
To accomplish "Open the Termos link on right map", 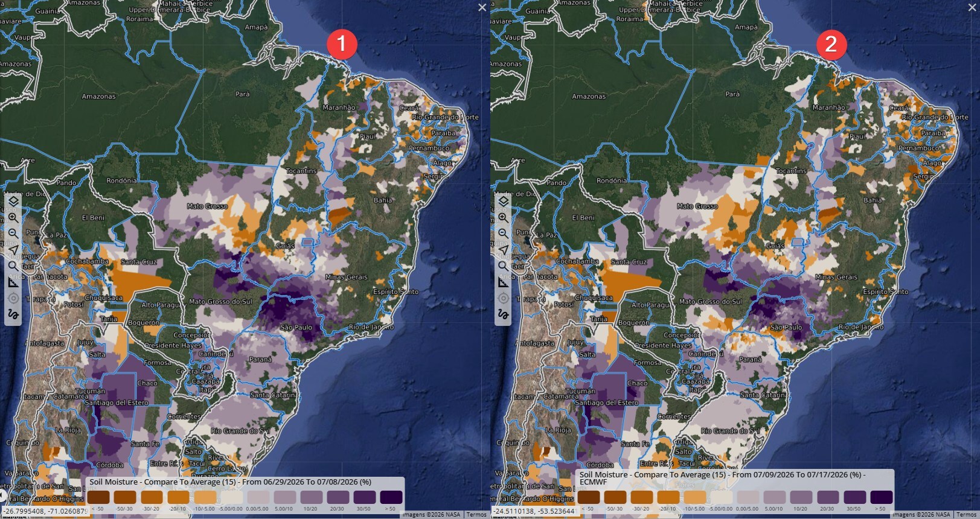I will pos(967,514).
